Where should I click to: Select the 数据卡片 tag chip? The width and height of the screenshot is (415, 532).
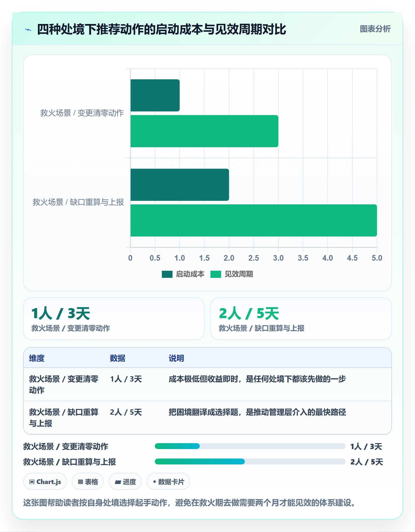click(x=168, y=482)
